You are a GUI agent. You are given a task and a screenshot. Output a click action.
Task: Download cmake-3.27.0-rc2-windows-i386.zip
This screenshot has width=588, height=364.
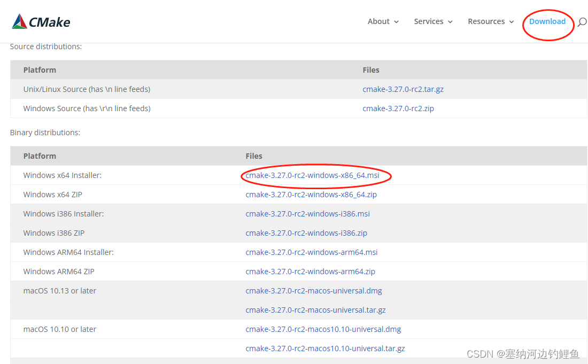306,233
